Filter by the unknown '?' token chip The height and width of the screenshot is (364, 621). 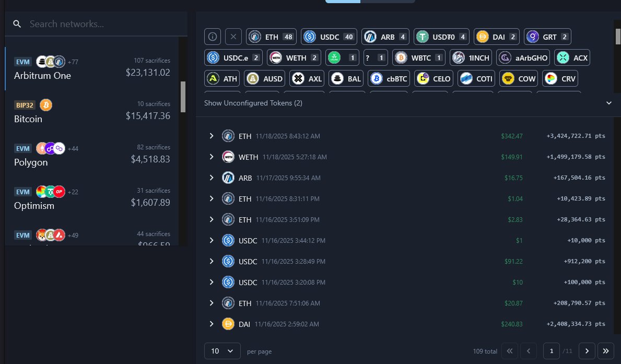376,58
